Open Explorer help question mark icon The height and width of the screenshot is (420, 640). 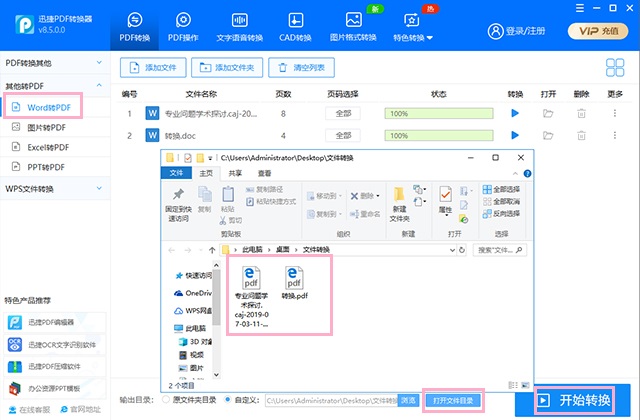coord(527,173)
